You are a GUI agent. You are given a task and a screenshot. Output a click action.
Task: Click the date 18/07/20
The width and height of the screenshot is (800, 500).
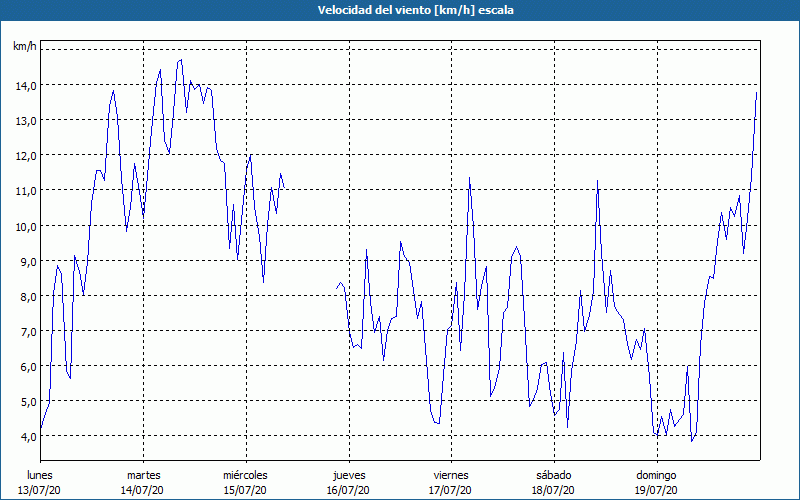point(554,490)
